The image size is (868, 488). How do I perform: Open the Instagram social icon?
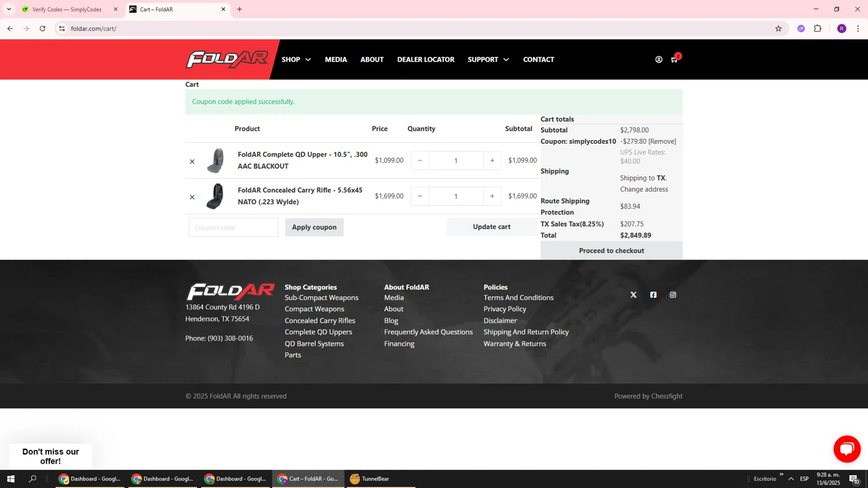(x=673, y=295)
